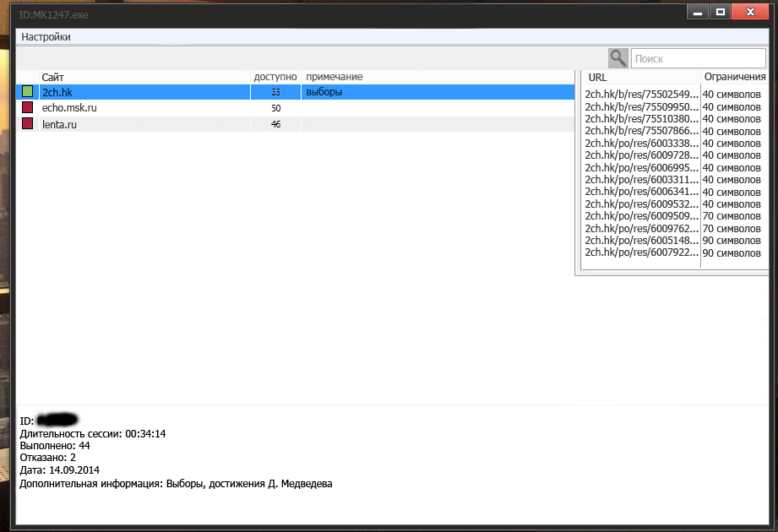Click the Ограничения column header

[x=735, y=77]
